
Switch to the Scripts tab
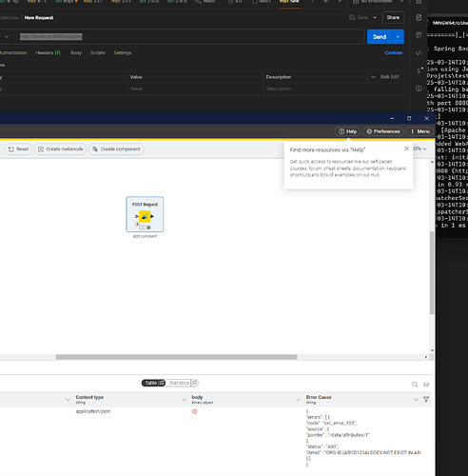98,52
